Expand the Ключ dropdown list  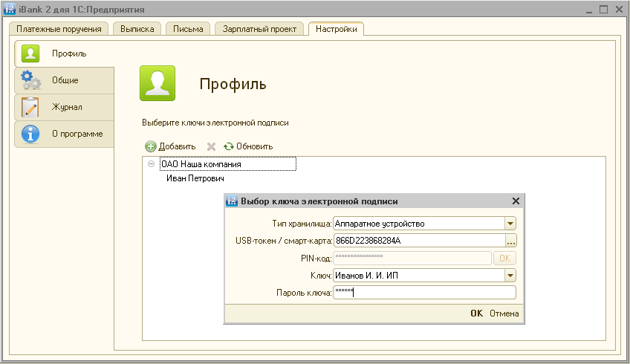(510, 276)
